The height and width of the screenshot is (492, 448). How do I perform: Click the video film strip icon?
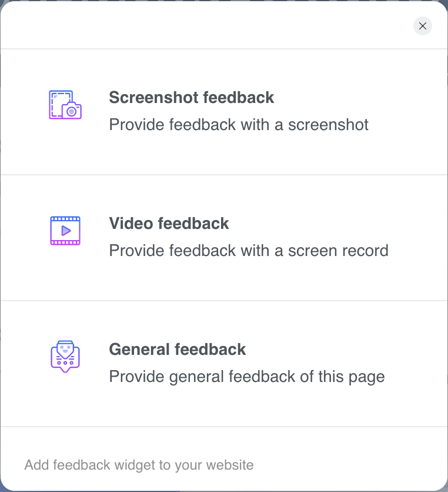65,231
